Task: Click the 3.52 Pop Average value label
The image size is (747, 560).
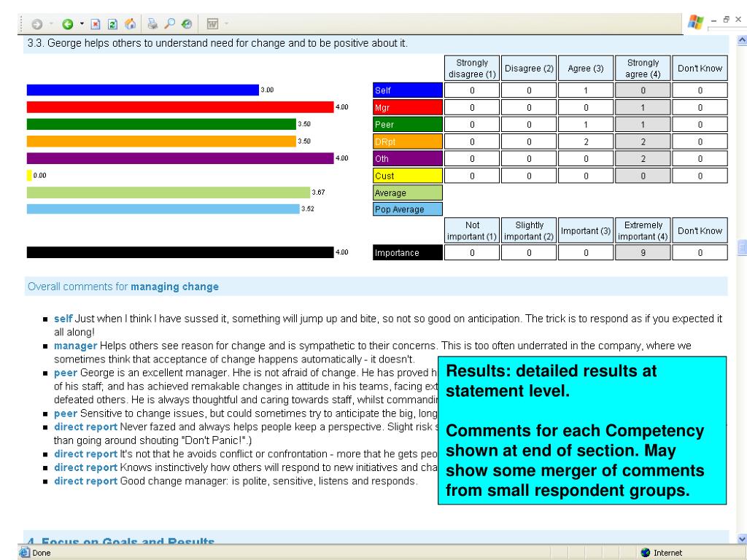Action: pos(308,209)
